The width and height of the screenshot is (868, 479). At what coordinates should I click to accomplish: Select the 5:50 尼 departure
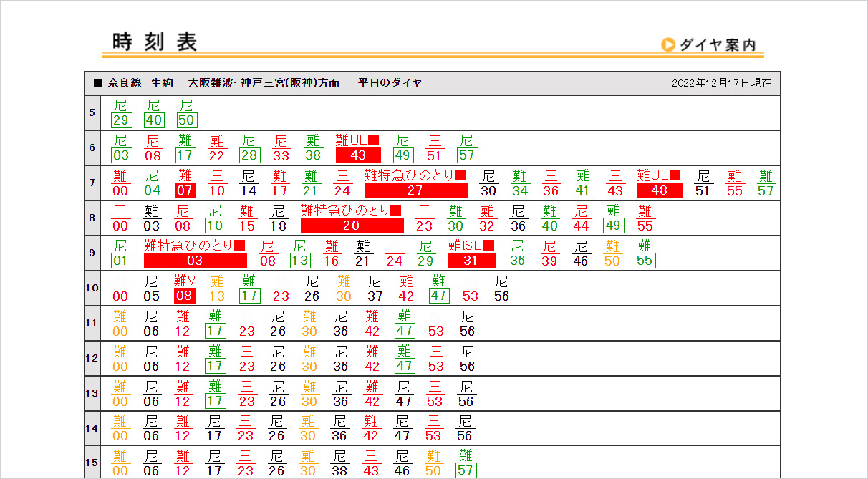click(x=187, y=120)
